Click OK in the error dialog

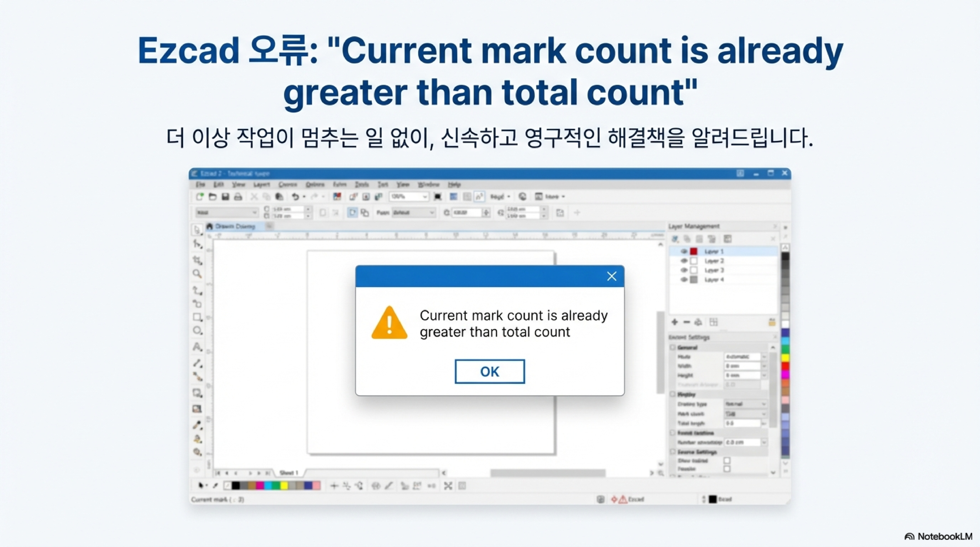(x=490, y=372)
